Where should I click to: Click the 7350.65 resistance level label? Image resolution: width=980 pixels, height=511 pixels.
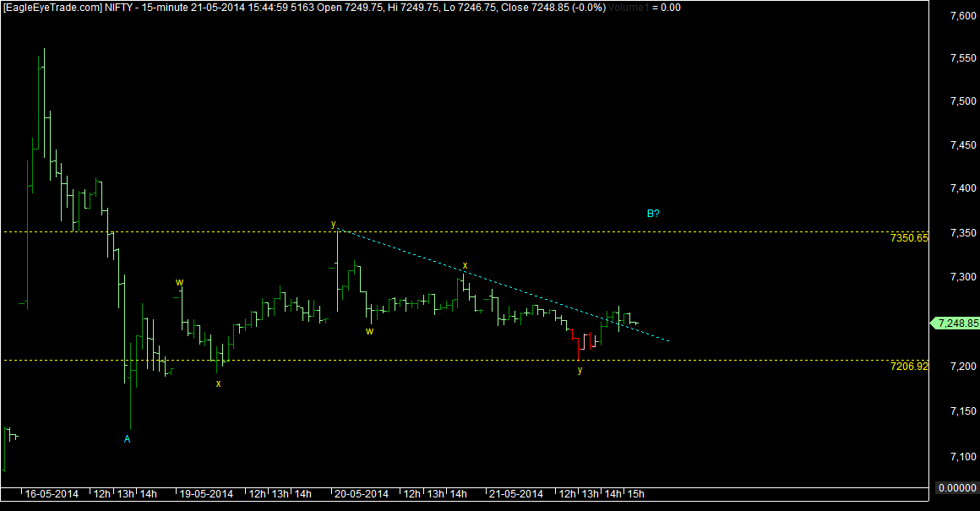909,238
